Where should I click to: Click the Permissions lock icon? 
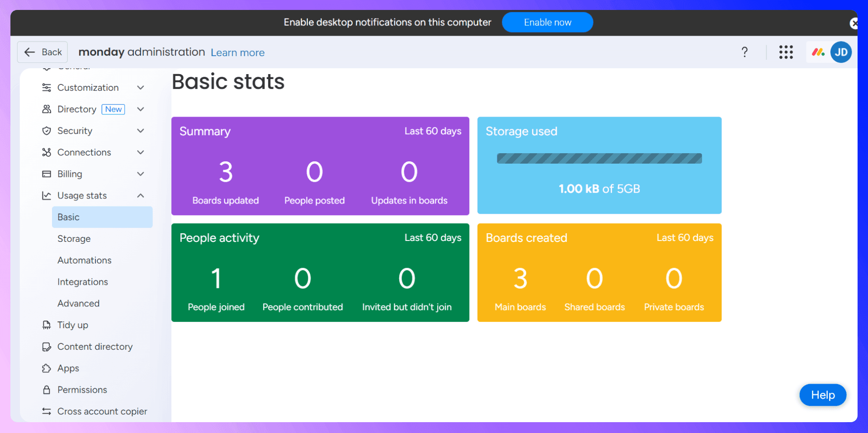[x=47, y=390]
